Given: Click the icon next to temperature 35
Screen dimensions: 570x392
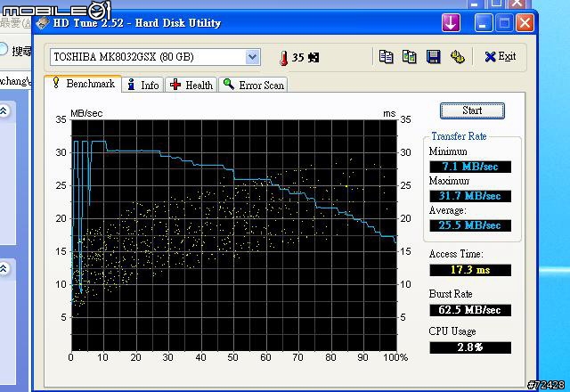Looking at the screenshot, I should (313, 57).
